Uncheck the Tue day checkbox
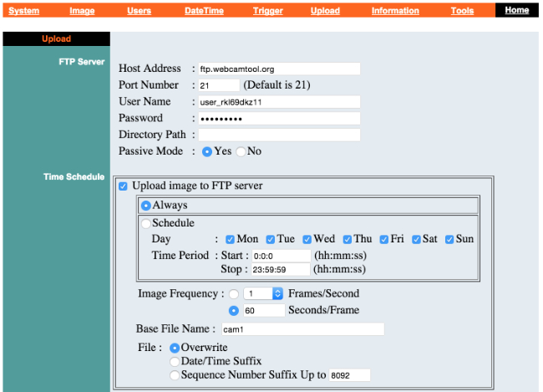Image resolution: width=543 pixels, height=392 pixels. click(x=271, y=240)
